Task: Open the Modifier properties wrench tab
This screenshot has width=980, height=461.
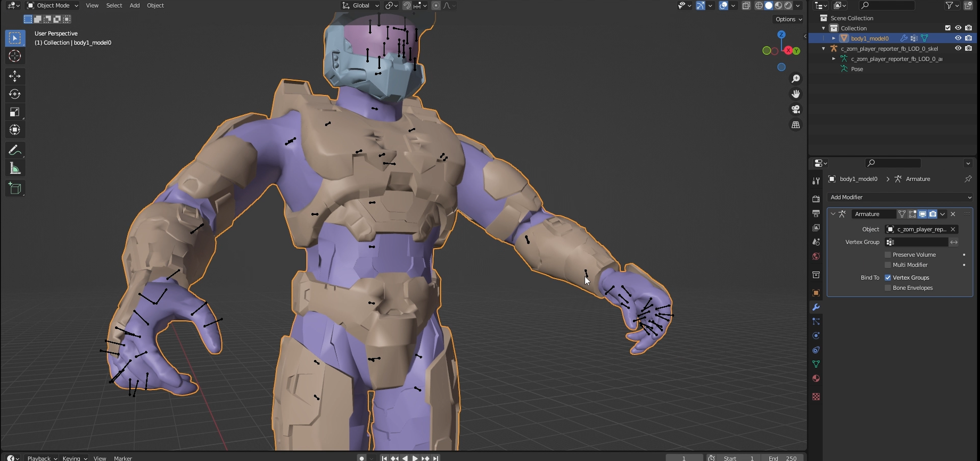Action: tap(816, 307)
